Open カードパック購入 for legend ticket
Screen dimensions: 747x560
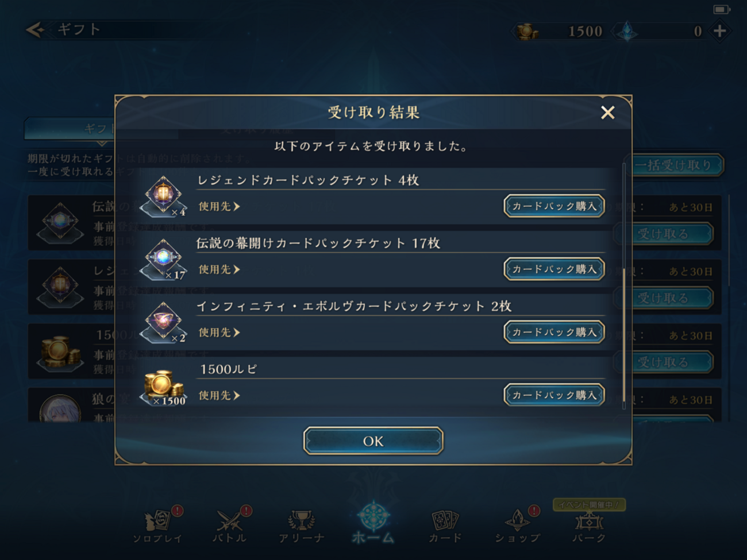[554, 206]
